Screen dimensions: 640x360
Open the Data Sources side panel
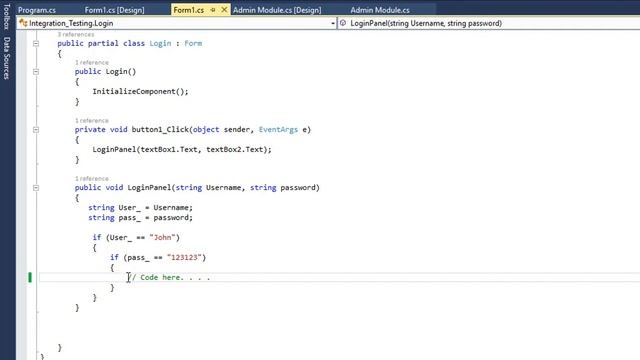point(7,58)
